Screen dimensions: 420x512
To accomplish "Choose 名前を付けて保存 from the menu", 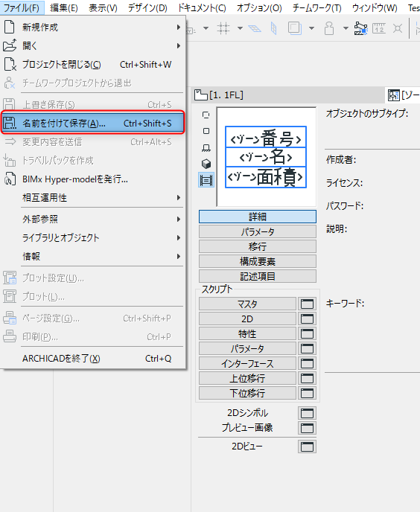I will tap(92, 123).
